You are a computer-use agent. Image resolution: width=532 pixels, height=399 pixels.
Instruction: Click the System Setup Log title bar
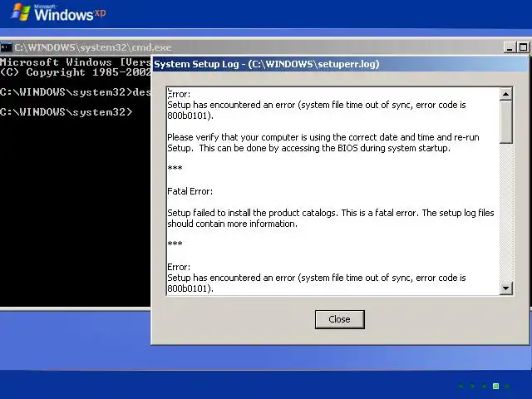click(x=340, y=64)
